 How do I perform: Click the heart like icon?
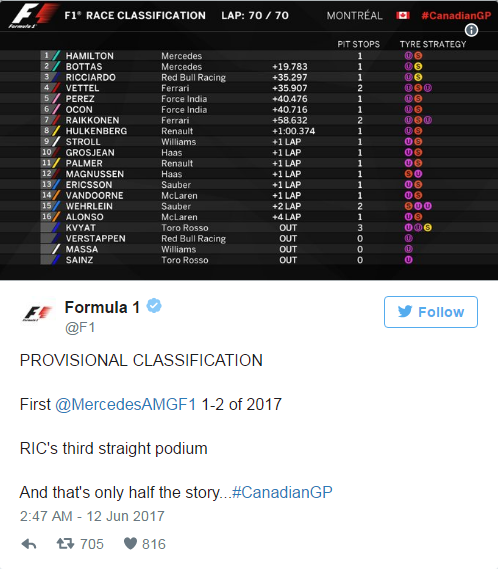click(130, 543)
